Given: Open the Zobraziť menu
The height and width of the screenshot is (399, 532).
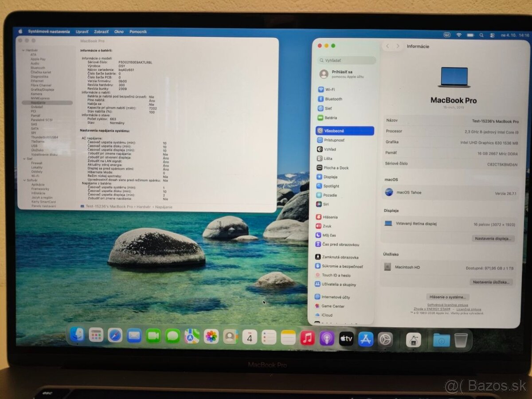Looking at the screenshot, I should pyautogui.click(x=102, y=32).
